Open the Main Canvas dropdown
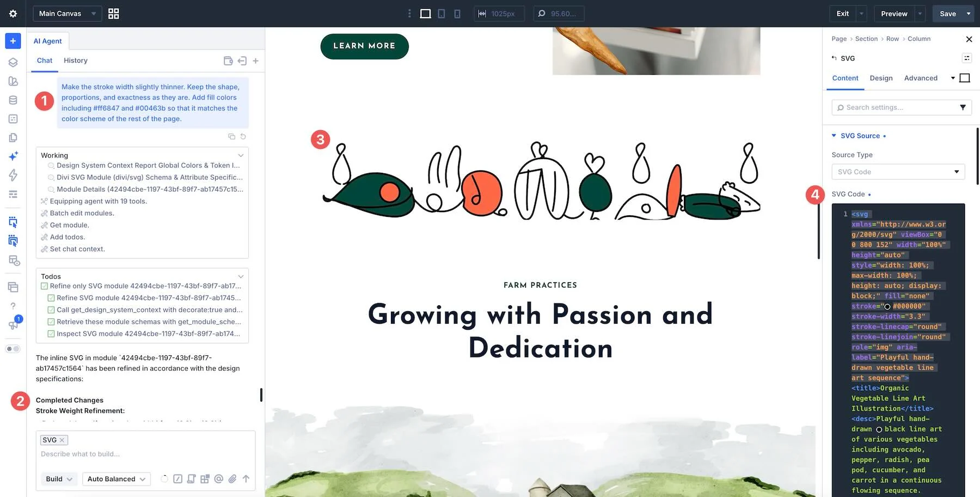This screenshot has height=497, width=980. pyautogui.click(x=67, y=14)
